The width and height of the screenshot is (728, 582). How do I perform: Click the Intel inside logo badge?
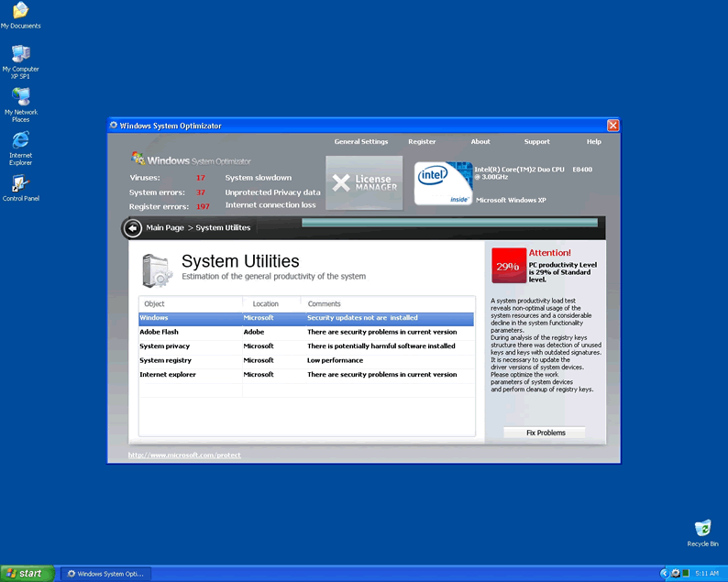444,183
